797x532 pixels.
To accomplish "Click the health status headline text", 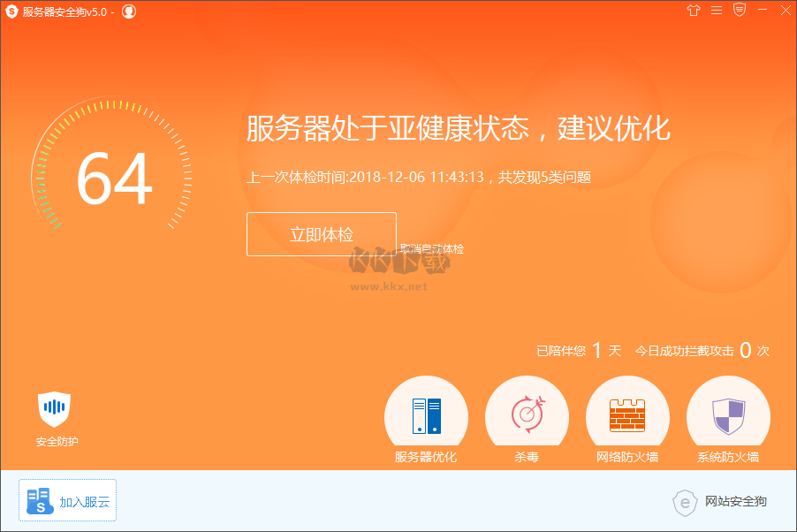I will pyautogui.click(x=458, y=129).
